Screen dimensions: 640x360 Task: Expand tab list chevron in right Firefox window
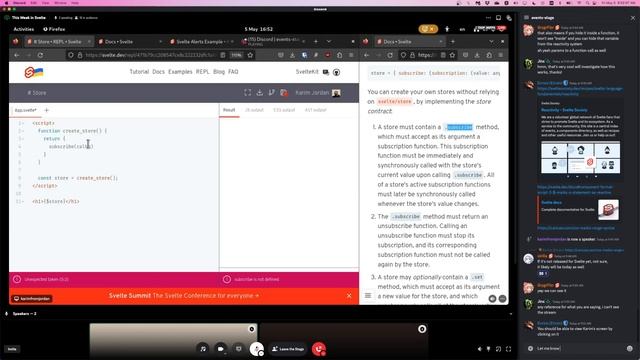click(x=491, y=42)
